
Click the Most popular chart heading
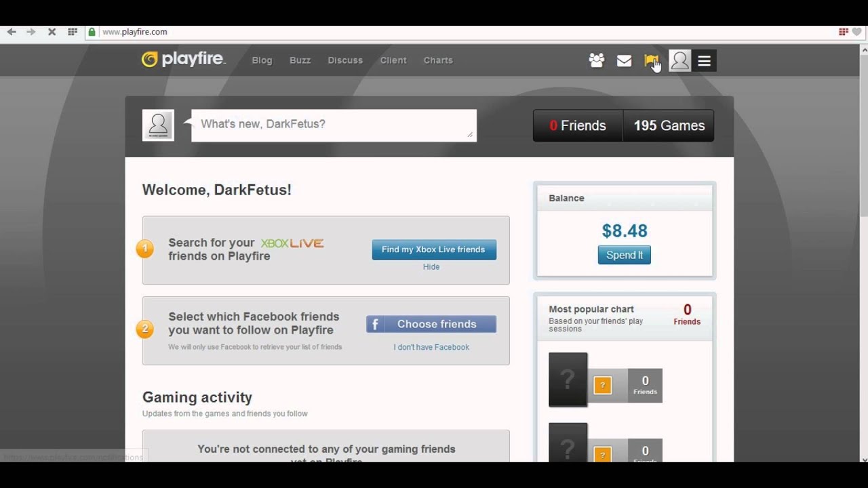(591, 309)
